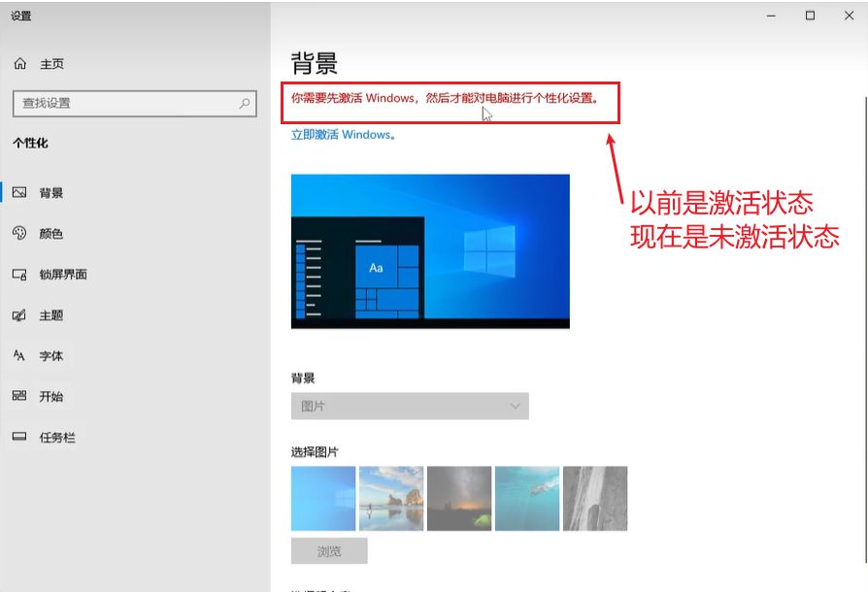
Task: Choose the night sky wallpaper thumbnail
Action: pyautogui.click(x=459, y=498)
